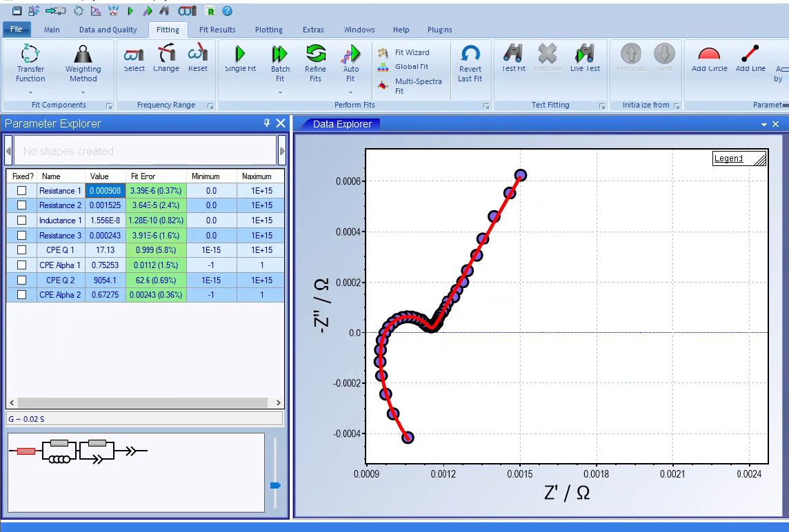This screenshot has height=532, width=789.
Task: Open the Windows ribbon tab
Action: pyautogui.click(x=359, y=30)
